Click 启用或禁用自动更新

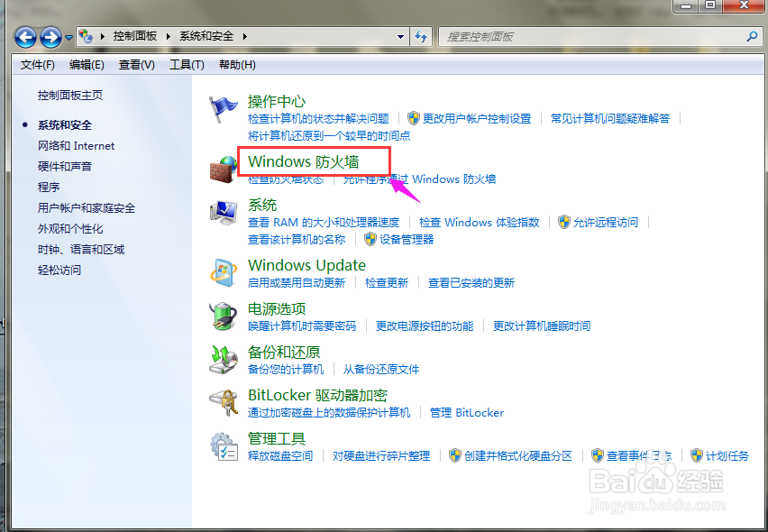tap(297, 282)
